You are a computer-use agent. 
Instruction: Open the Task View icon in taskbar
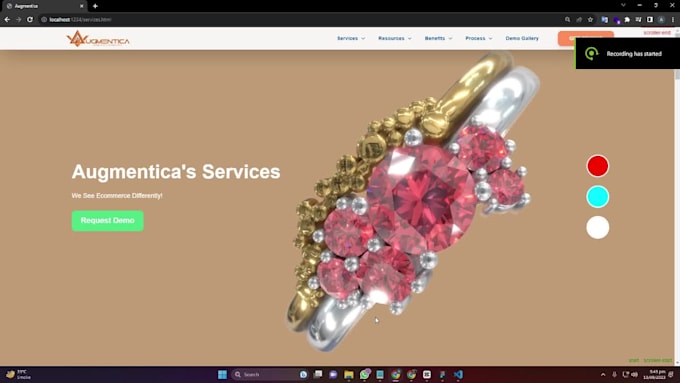pyautogui.click(x=318, y=374)
